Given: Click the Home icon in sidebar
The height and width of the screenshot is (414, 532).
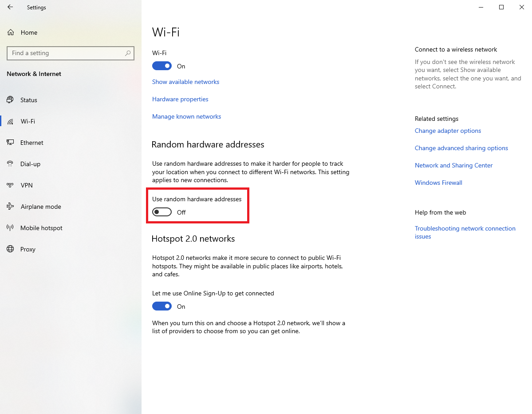Looking at the screenshot, I should [x=11, y=32].
